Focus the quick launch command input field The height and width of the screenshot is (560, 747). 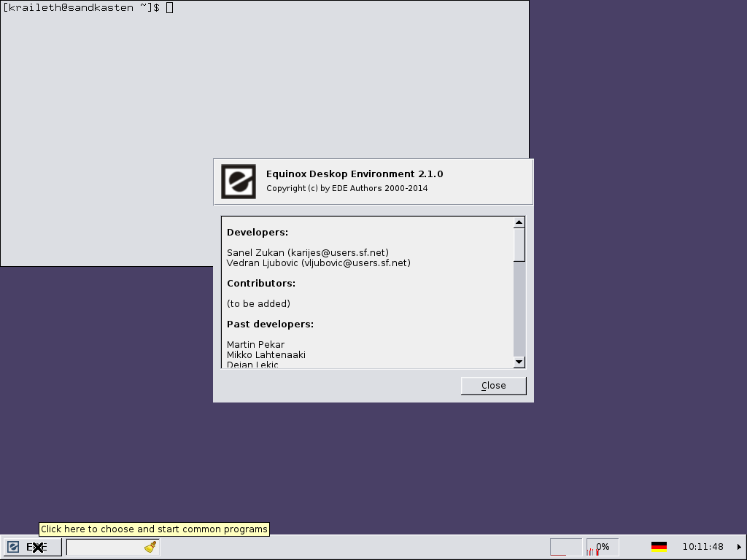point(104,547)
